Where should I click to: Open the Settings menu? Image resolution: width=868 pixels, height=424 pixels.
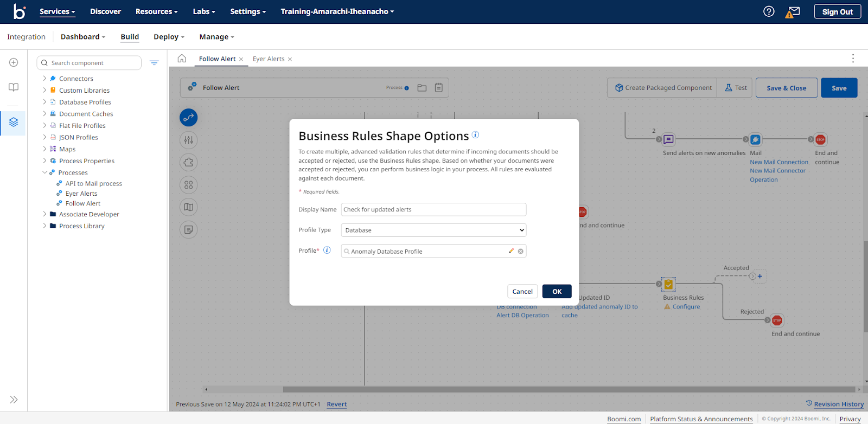248,11
